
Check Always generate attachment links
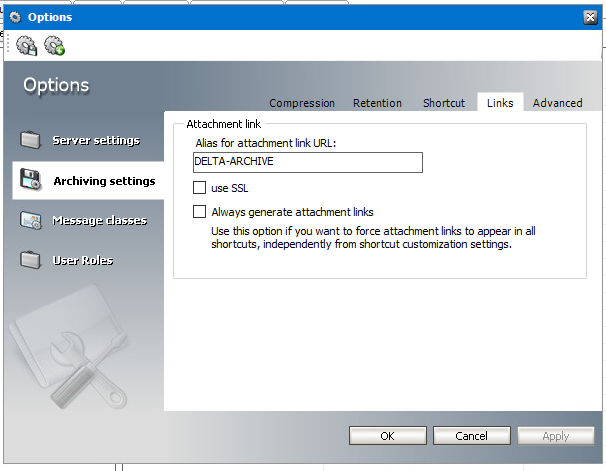[x=199, y=212]
